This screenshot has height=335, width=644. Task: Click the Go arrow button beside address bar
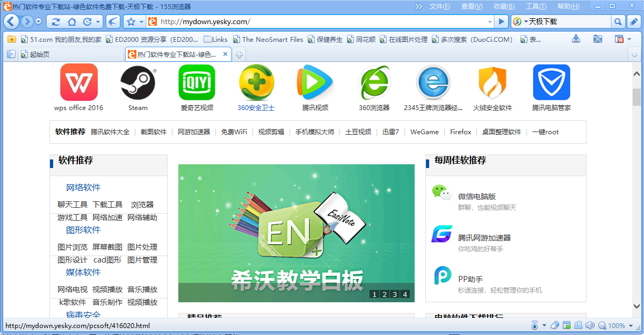coord(501,22)
